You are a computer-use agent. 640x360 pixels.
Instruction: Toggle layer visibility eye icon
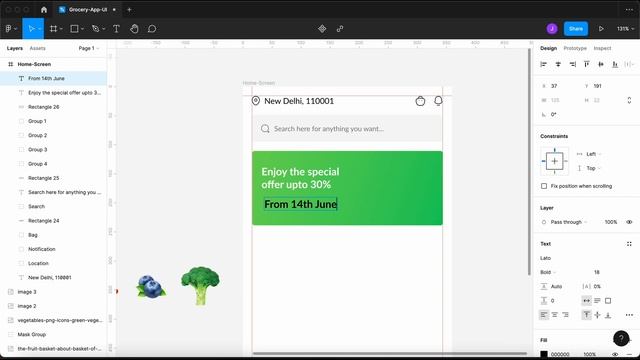coord(629,222)
